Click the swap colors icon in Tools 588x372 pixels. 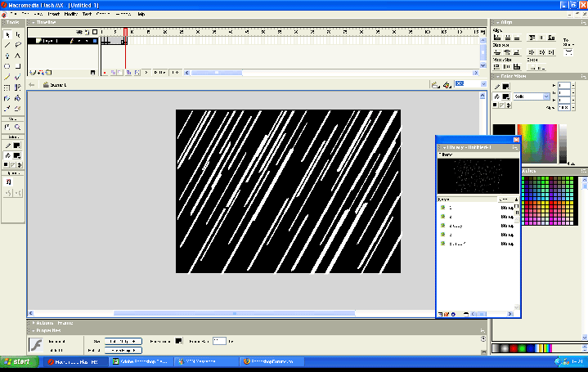click(20, 164)
